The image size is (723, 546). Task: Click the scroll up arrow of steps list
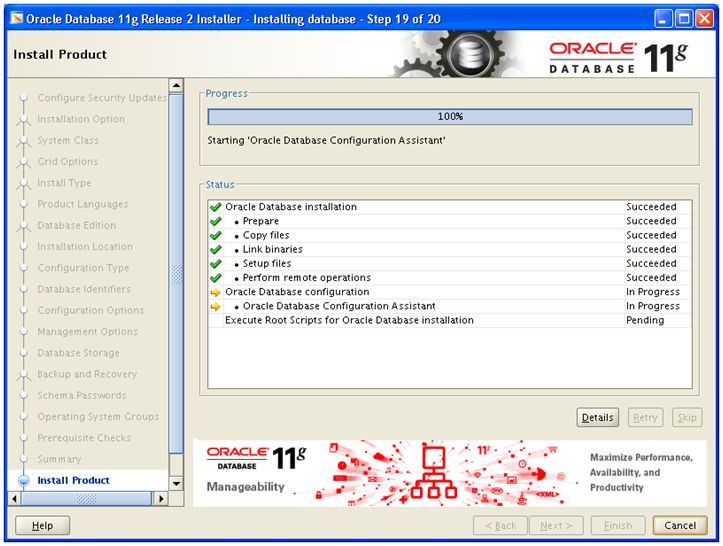pyautogui.click(x=176, y=85)
